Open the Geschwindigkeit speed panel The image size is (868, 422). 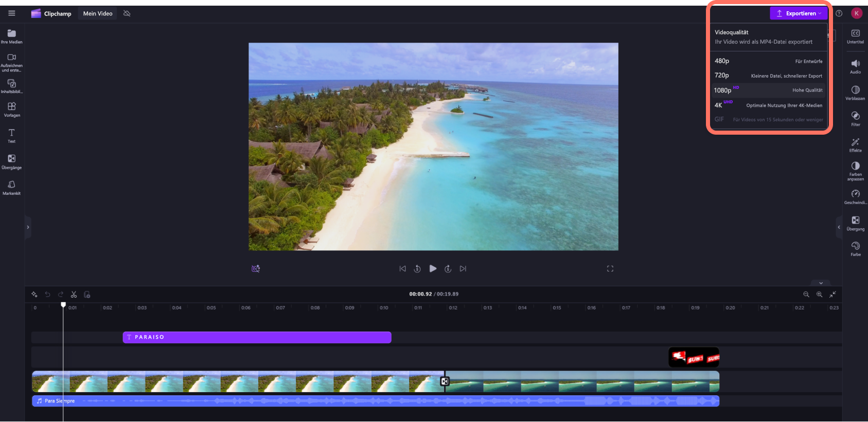(855, 197)
